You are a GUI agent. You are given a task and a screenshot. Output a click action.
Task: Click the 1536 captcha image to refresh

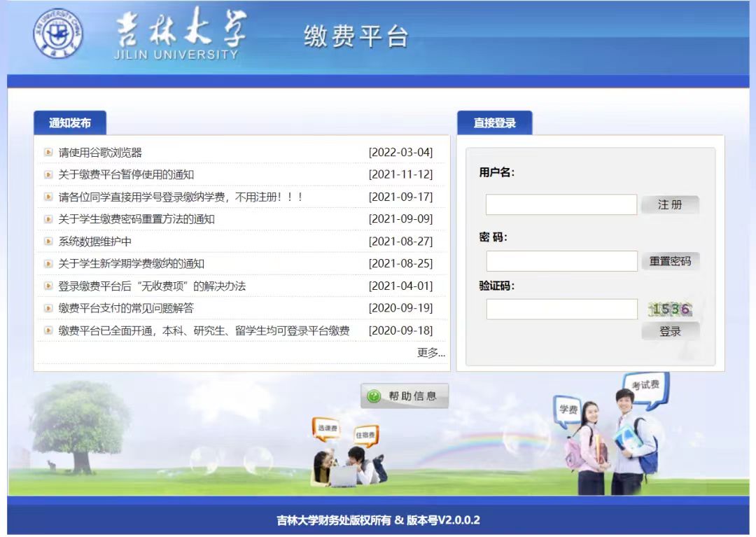click(x=670, y=309)
